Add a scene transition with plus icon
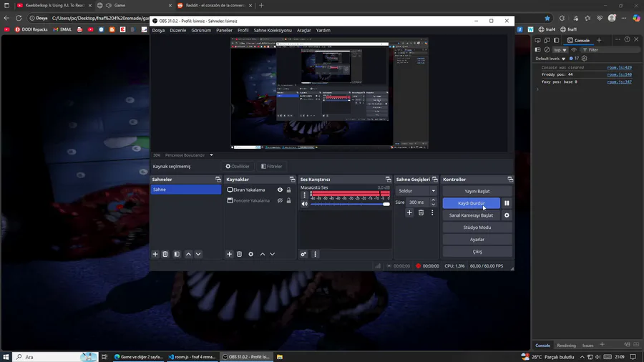This screenshot has width=644, height=362. pyautogui.click(x=409, y=212)
